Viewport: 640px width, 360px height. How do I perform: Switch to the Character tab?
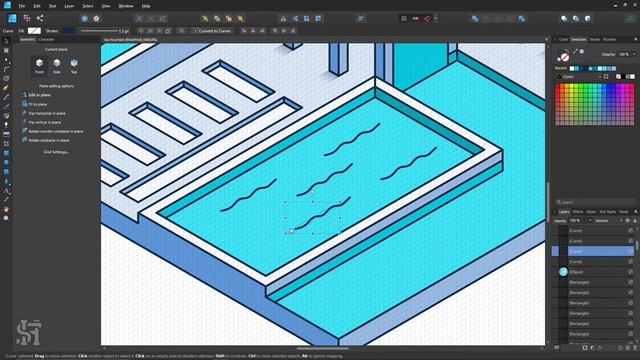pyautogui.click(x=46, y=39)
